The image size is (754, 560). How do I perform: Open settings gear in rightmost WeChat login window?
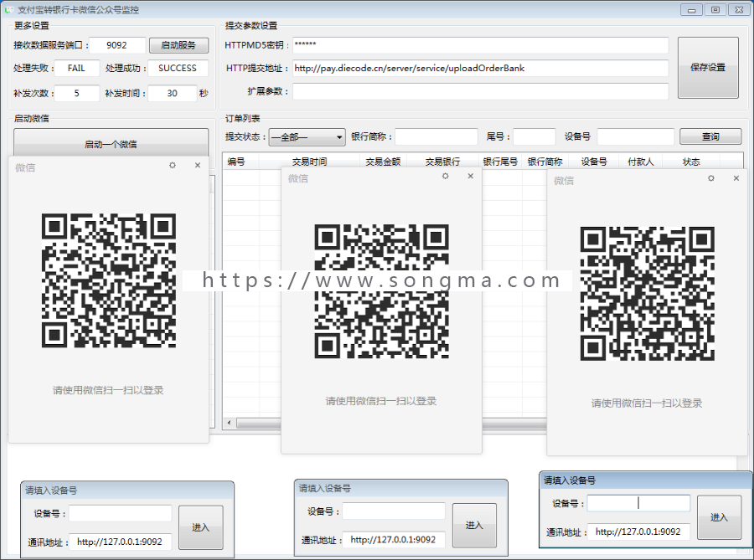711,178
